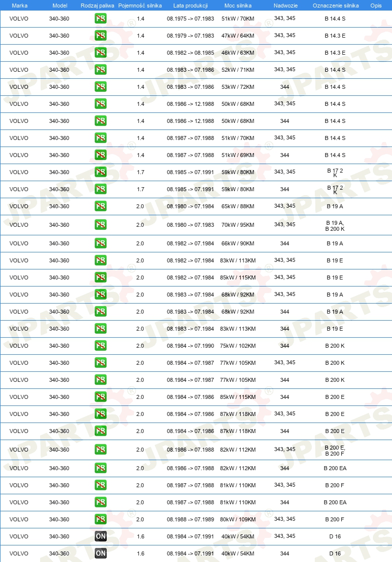
Task: Click petrol icon in the B 200 E, B 200 F row
Action: pyautogui.click(x=101, y=450)
